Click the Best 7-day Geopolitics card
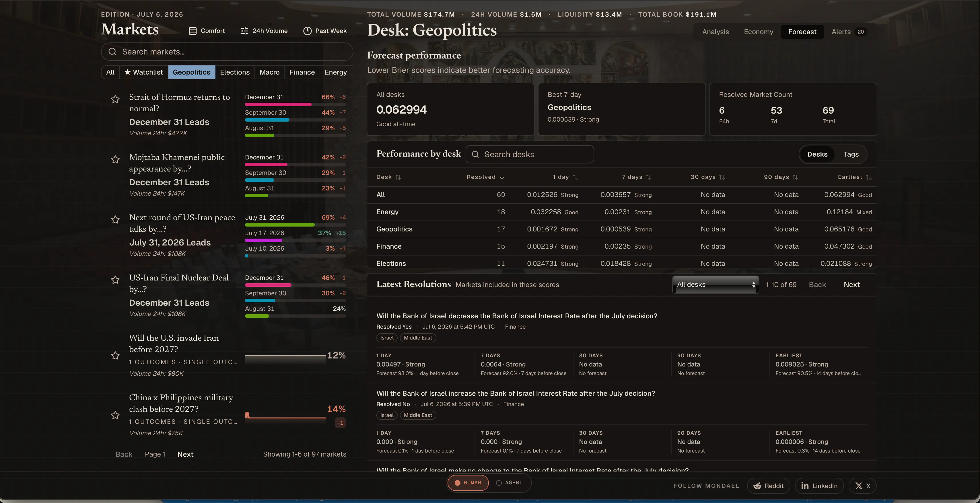980x503 pixels. pos(622,109)
